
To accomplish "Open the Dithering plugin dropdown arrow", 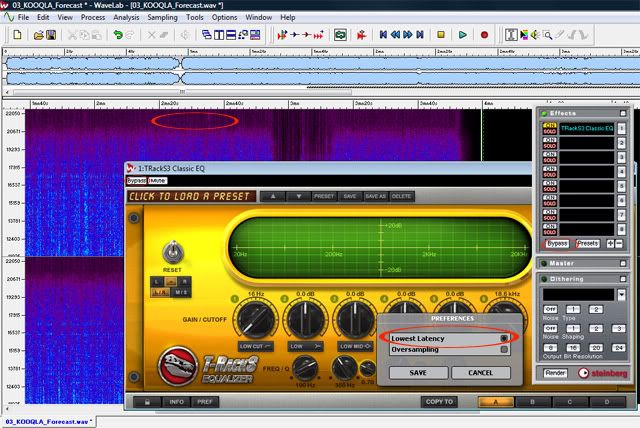I will pos(621,294).
